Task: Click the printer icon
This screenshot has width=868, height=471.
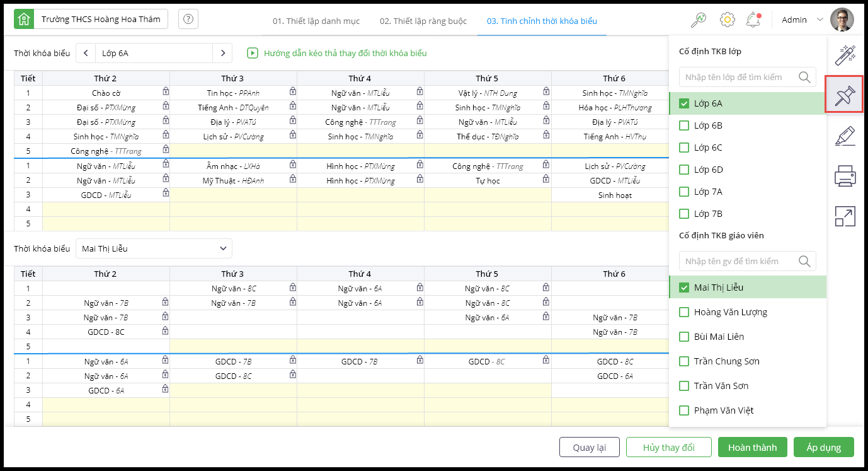Action: point(844,176)
